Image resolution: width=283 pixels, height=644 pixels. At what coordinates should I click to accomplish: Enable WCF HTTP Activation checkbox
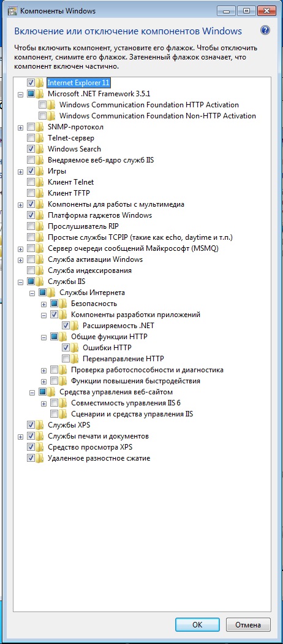coord(42,105)
